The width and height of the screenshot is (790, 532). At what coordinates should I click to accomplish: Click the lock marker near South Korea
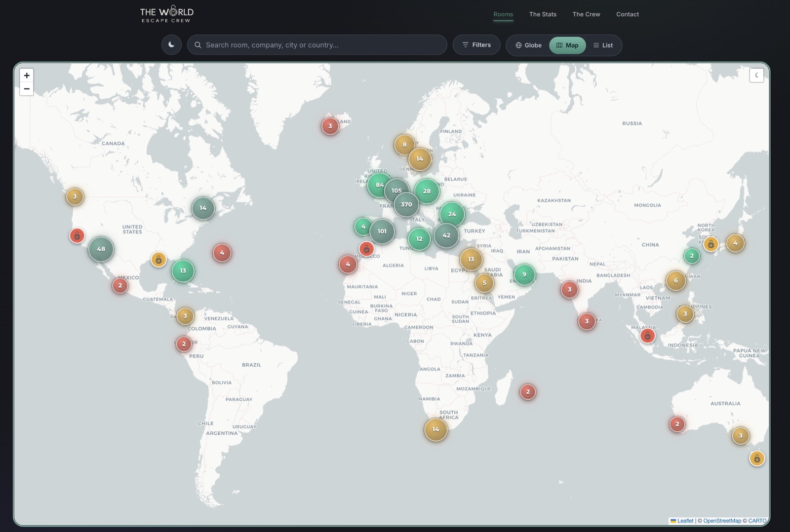tap(711, 244)
